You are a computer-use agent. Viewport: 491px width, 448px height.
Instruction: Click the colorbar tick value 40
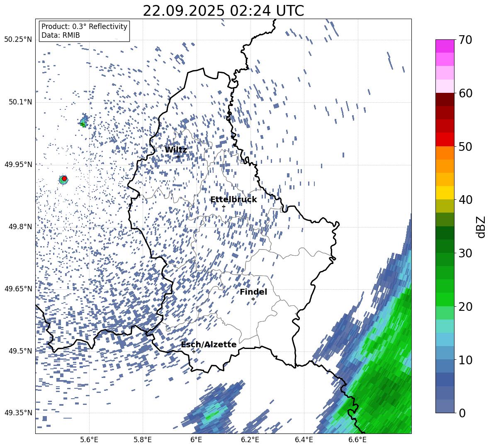pyautogui.click(x=465, y=200)
